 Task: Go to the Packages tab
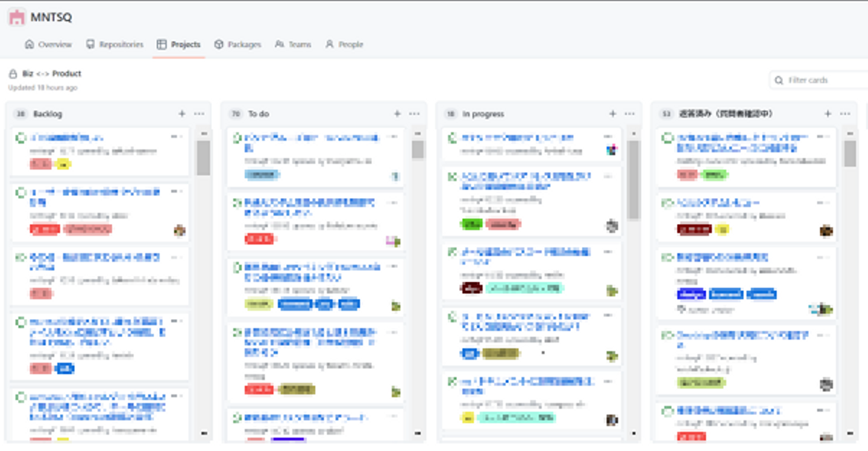[238, 45]
